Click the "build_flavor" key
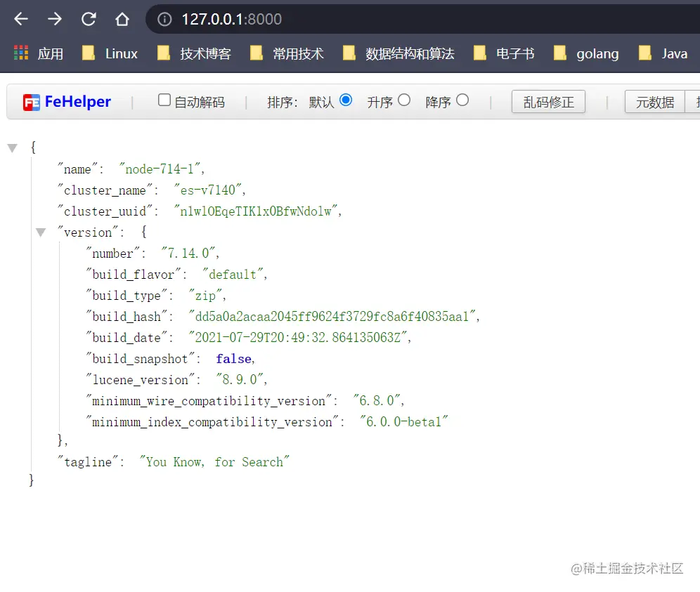Image resolution: width=700 pixels, height=592 pixels. (x=133, y=275)
